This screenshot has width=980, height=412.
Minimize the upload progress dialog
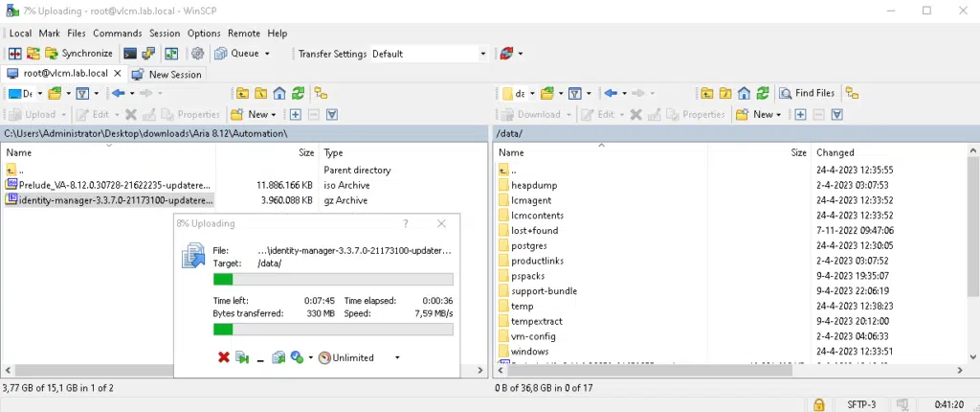click(260, 358)
